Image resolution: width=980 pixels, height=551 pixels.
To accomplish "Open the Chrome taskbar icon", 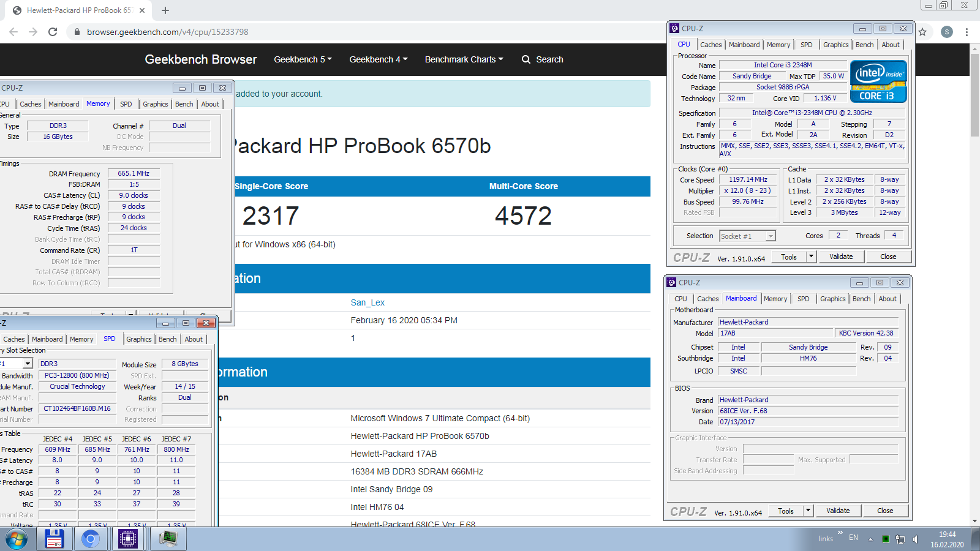I will 91,539.
